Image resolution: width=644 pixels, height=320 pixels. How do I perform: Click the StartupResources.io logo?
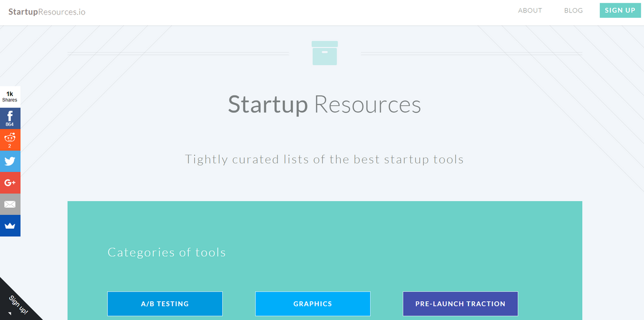point(46,11)
